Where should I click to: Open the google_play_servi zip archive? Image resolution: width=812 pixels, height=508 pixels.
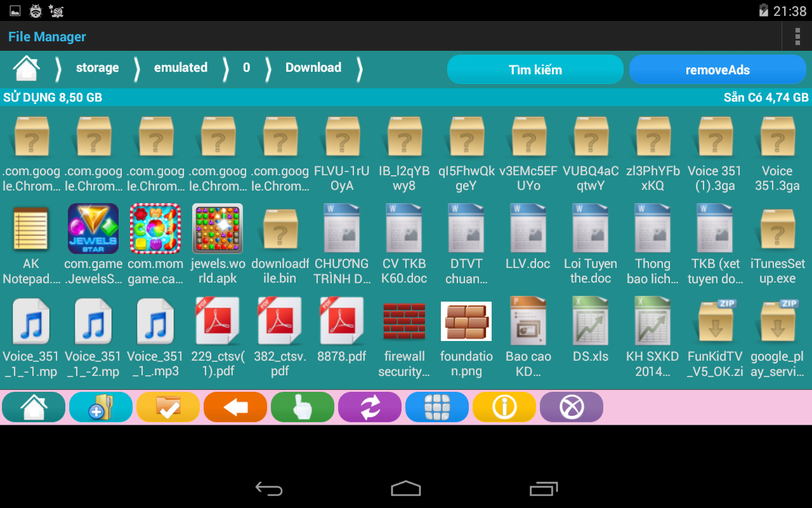[777, 338]
